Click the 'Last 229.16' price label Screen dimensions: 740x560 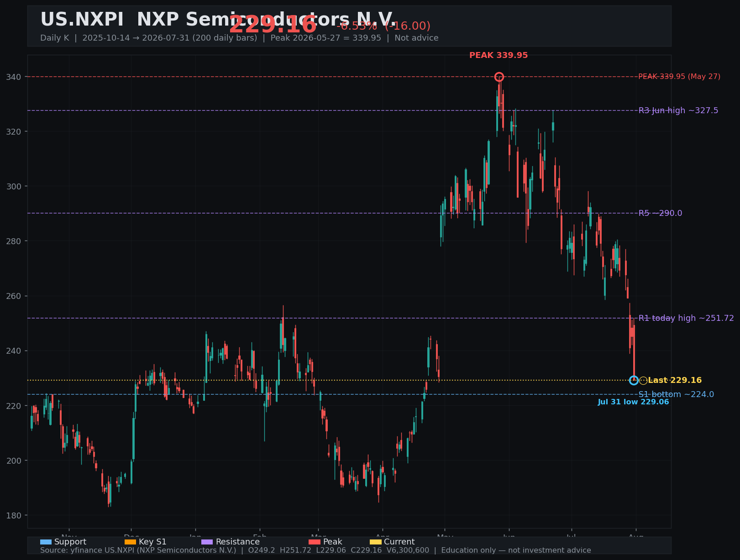pyautogui.click(x=675, y=380)
